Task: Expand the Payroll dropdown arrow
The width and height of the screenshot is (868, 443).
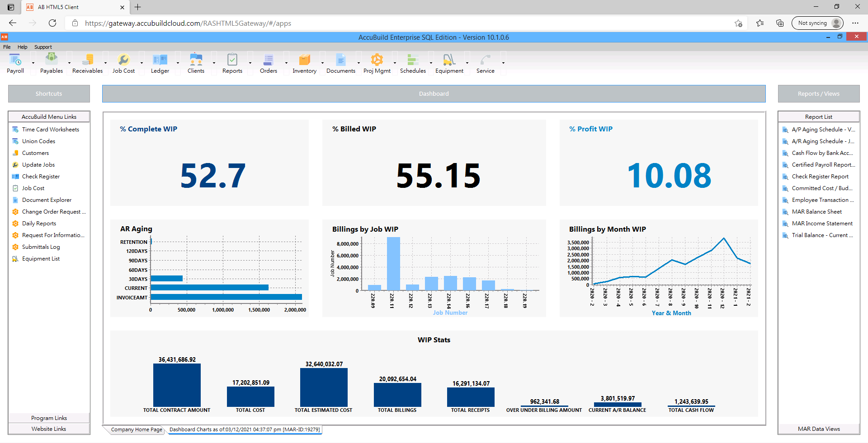Action: (x=33, y=62)
